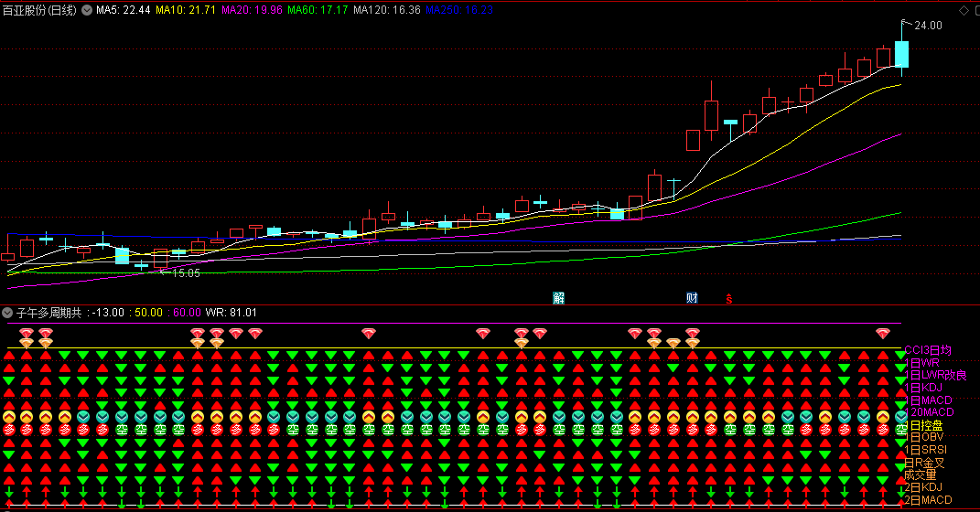The image size is (980, 512).
Task: Click the 1日SRSI row label
Action: [926, 450]
